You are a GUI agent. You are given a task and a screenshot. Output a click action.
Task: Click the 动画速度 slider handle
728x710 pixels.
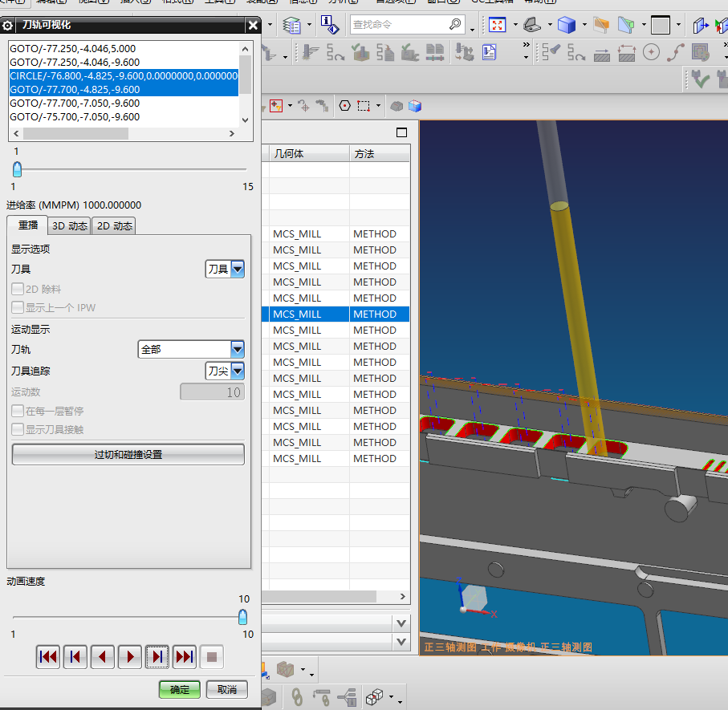(242, 617)
